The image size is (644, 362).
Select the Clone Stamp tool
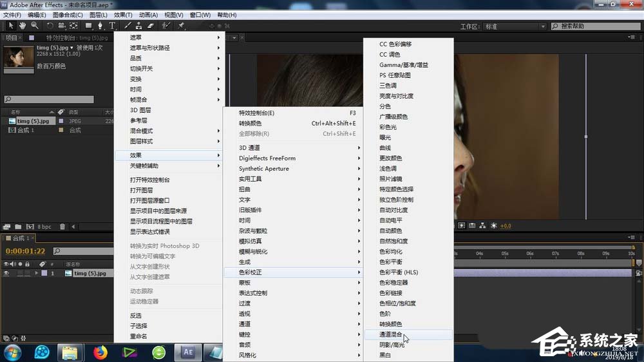tap(138, 26)
